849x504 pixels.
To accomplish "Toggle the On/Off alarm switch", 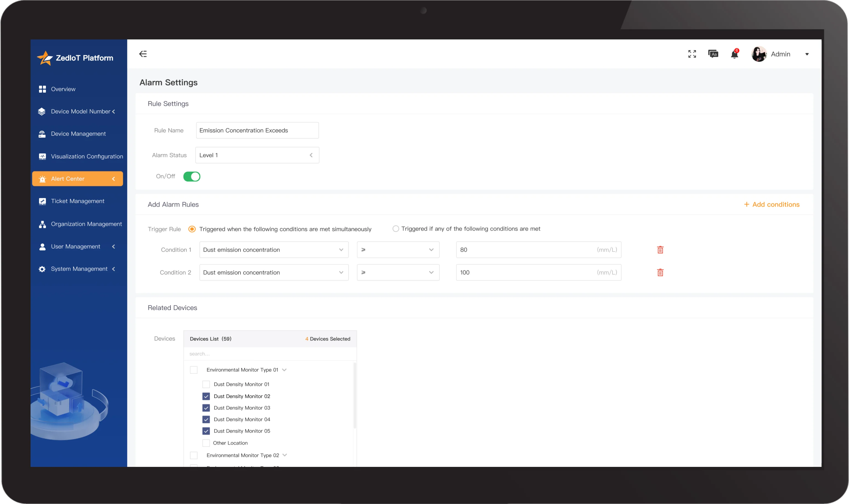I will 191,177.
